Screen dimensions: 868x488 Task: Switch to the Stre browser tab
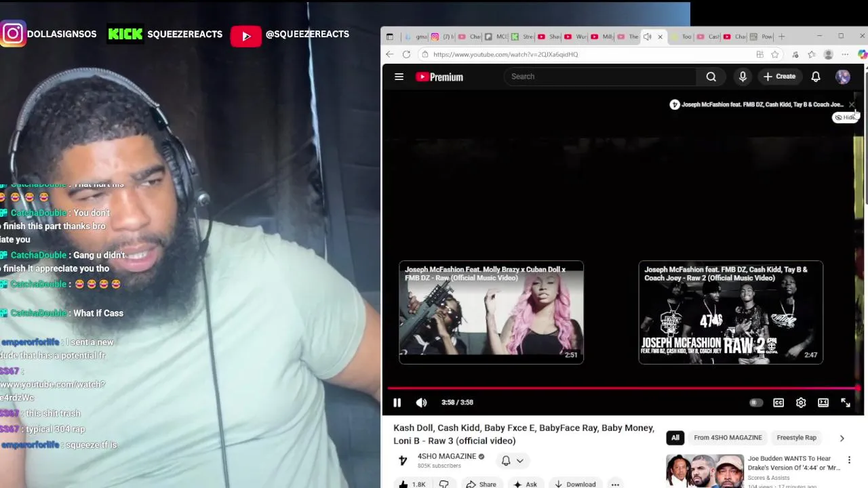[522, 37]
